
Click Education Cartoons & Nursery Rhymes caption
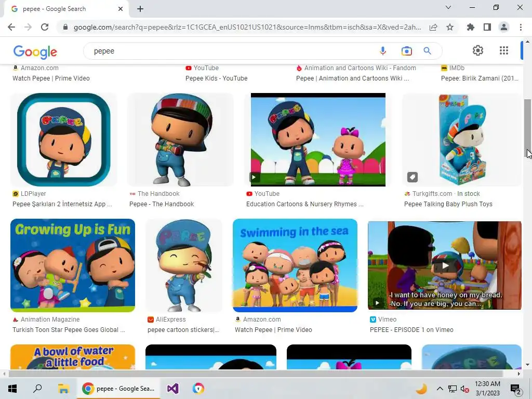tap(304, 204)
